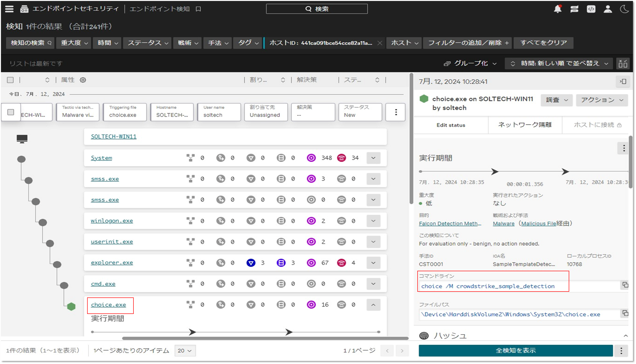The image size is (636, 364).
Task: Switch layout with the column view icon
Action: pos(623,63)
